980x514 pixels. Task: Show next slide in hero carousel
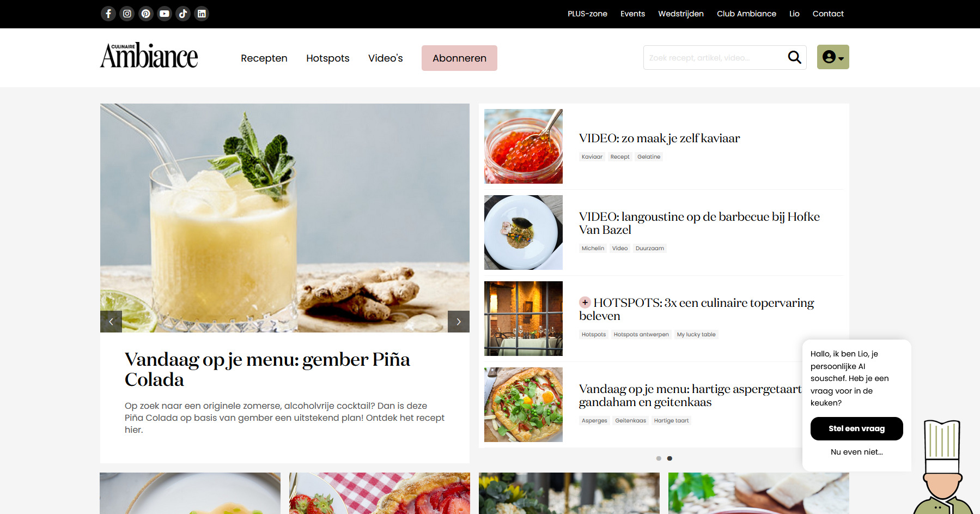(x=459, y=322)
